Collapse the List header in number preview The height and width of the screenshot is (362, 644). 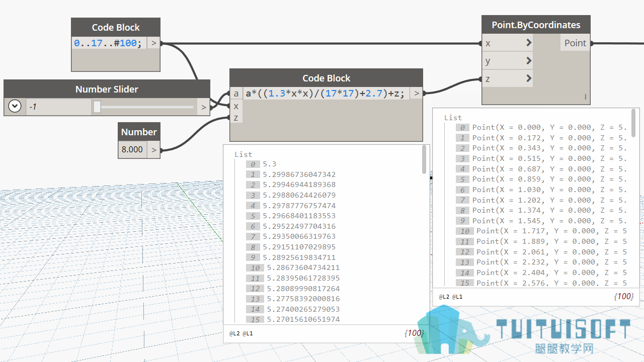(x=244, y=154)
